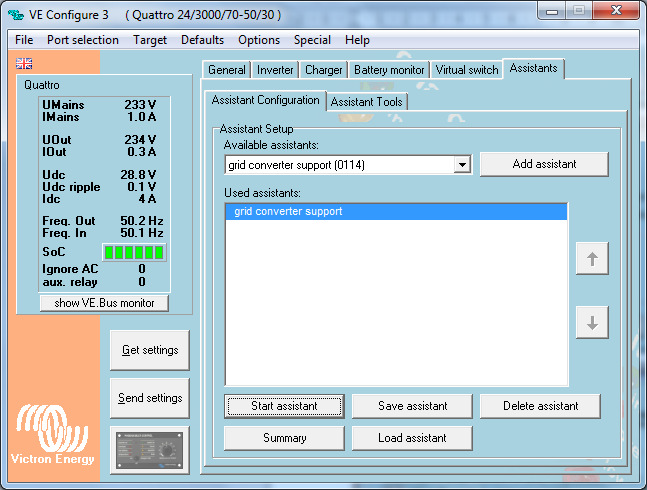
Task: Open the Multi Control panel picture button
Action: (150, 450)
